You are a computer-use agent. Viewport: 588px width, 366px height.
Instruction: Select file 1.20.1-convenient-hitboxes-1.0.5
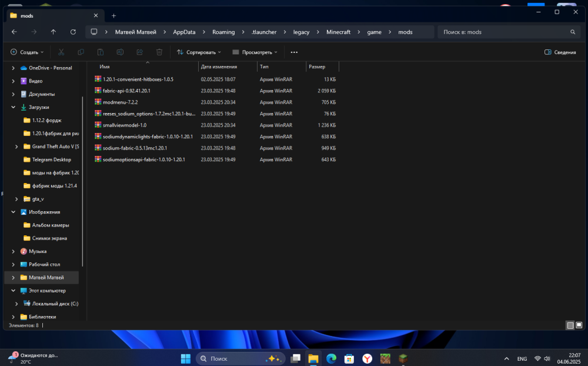[138, 79]
